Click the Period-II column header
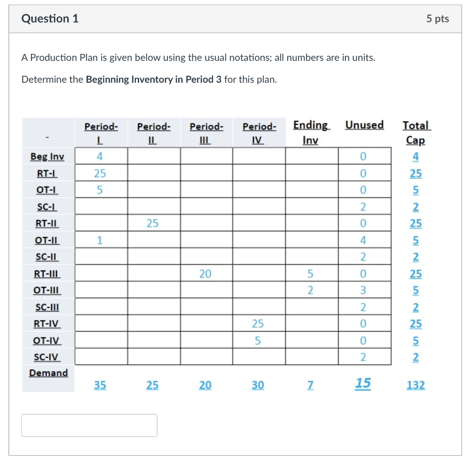The width and height of the screenshot is (476, 464). [x=152, y=133]
